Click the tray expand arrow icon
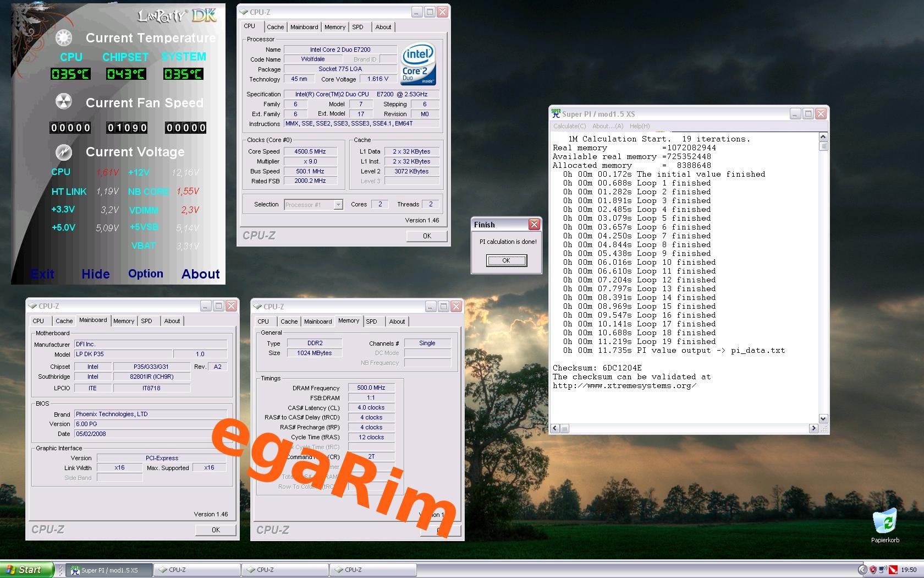 [x=862, y=570]
